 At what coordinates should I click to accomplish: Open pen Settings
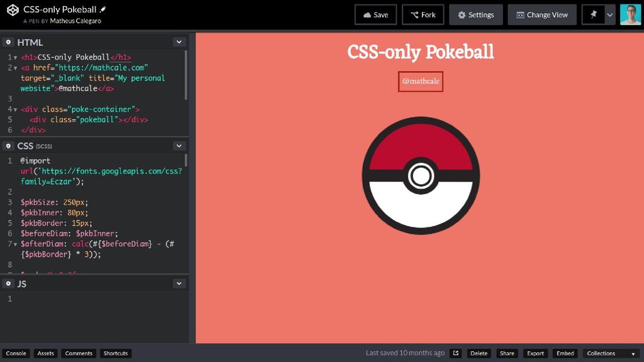[x=476, y=15]
